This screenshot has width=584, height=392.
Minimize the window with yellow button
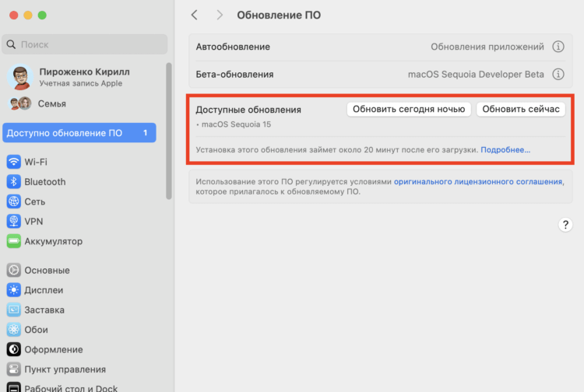[28, 15]
